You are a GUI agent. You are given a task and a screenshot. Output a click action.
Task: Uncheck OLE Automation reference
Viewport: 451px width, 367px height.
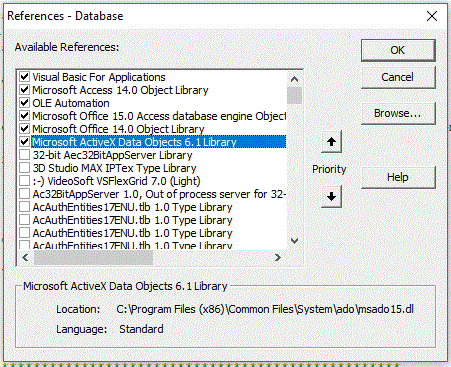[24, 103]
